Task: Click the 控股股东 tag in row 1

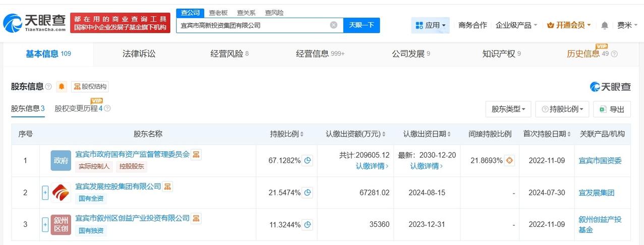Action: point(132,166)
